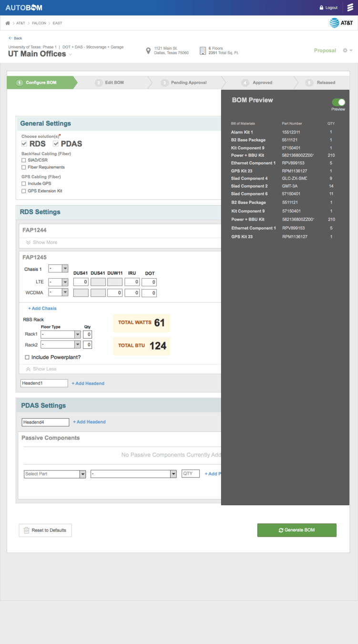Image resolution: width=358 pixels, height=644 pixels.
Task: Click double-chevron icon beside Show More
Action: [x=28, y=242]
